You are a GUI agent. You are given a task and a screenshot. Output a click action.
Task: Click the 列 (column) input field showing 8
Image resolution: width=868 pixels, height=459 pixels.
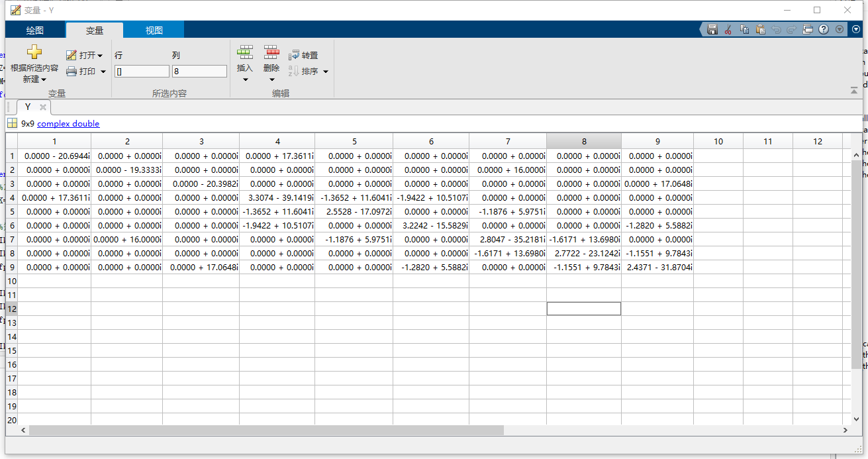click(x=199, y=71)
